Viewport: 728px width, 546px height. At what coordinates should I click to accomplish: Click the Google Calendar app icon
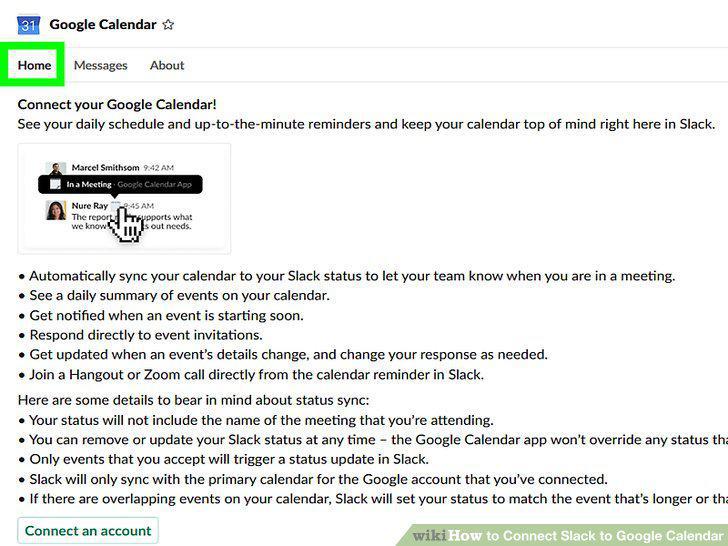pos(28,25)
